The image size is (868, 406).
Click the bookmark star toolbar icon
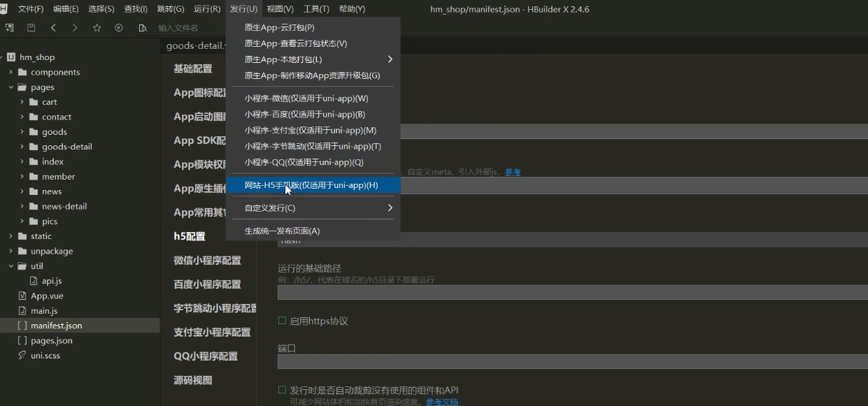click(x=97, y=28)
